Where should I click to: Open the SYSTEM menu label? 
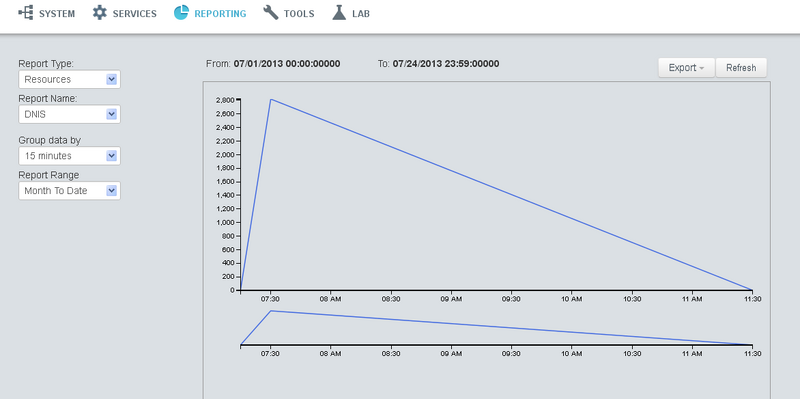(x=57, y=14)
